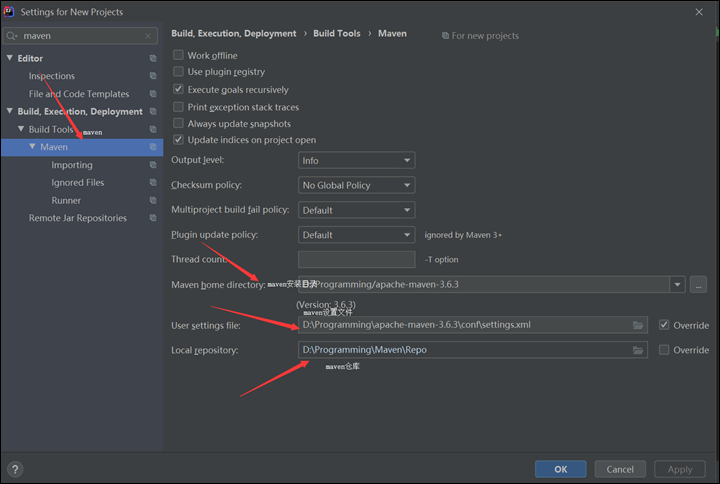Viewport: 720px width, 484px height.
Task: Open the Plugin update policy dropdown
Action: point(356,235)
